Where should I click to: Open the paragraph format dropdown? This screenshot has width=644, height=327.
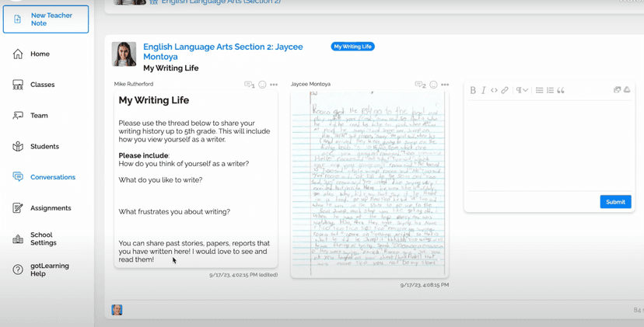(x=522, y=90)
